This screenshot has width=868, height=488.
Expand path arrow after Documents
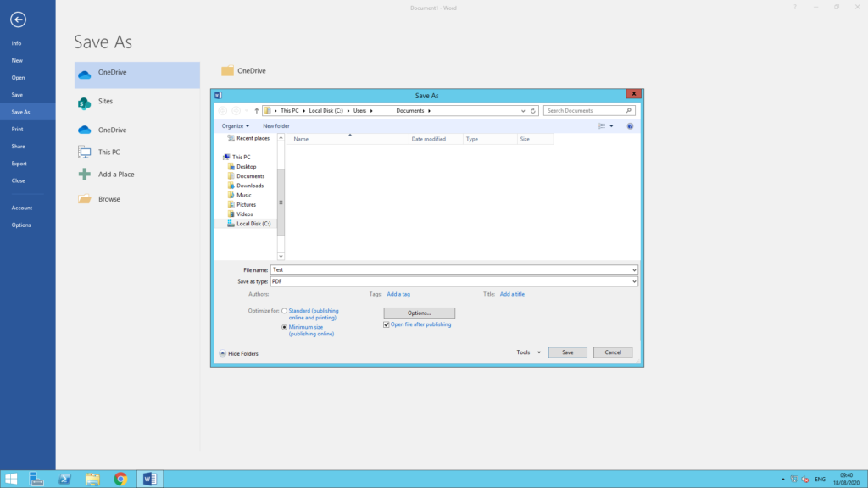coord(430,111)
